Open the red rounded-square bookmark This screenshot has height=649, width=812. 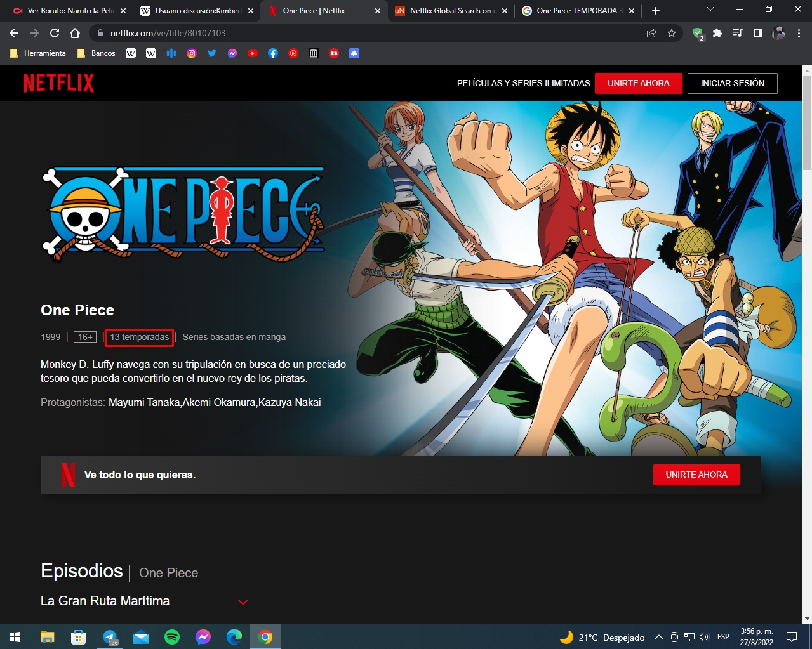(334, 53)
